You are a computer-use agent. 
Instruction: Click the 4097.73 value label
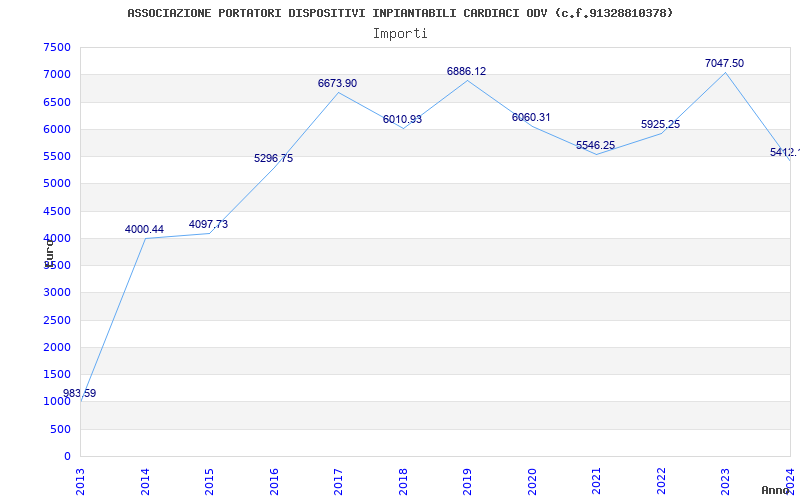pos(208,225)
